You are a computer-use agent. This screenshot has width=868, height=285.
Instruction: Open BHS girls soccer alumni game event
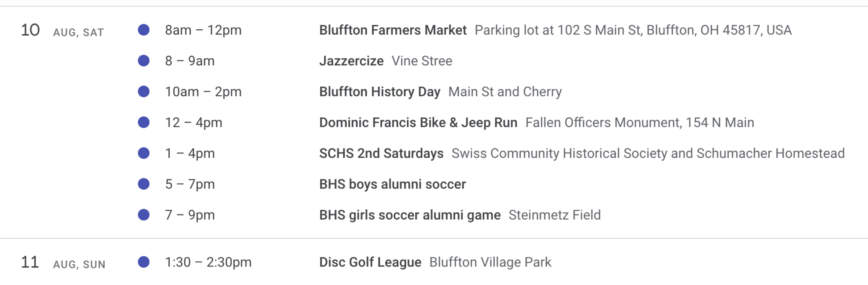410,215
